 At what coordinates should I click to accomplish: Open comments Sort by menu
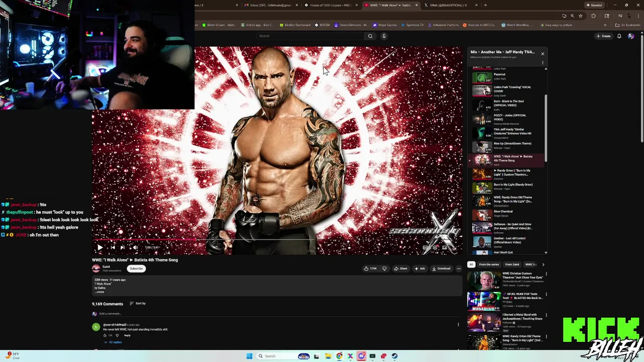pyautogui.click(x=137, y=304)
